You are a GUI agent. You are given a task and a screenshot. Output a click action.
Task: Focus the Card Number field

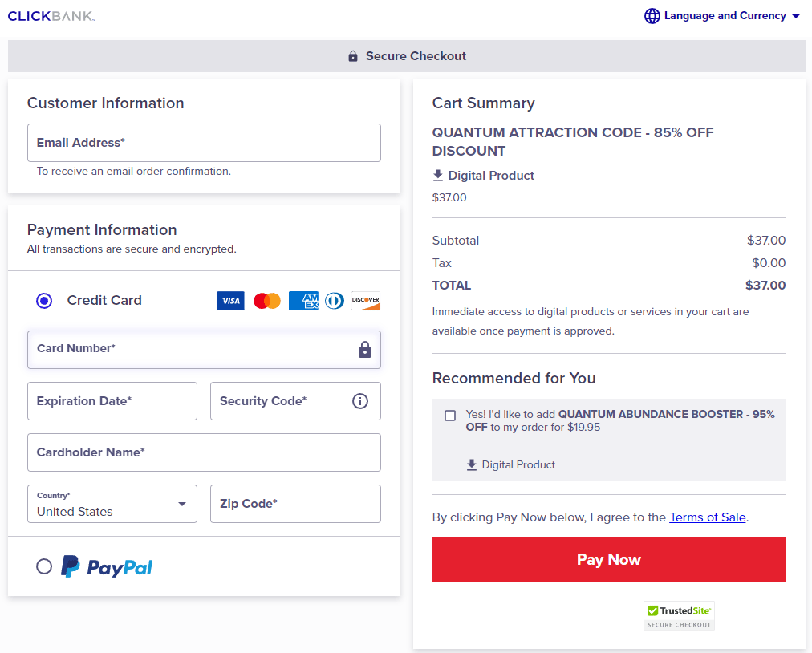(193, 350)
